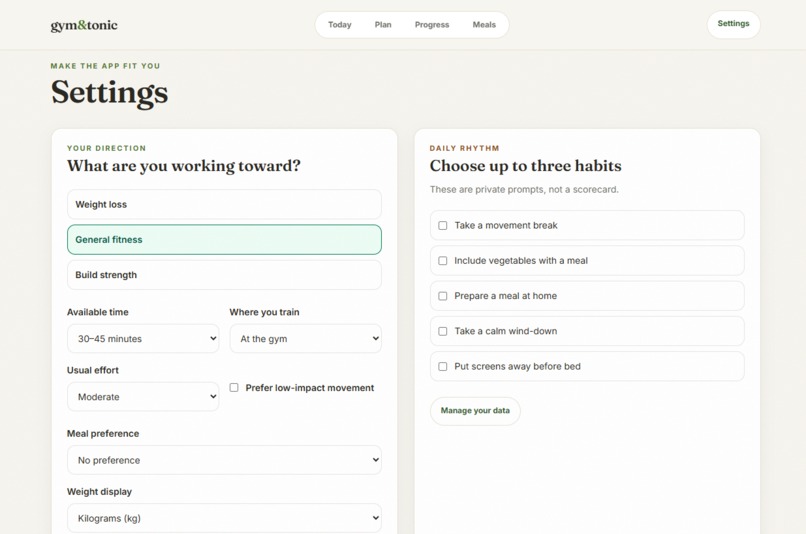The image size is (806, 534).
Task: Click the 'Prefer low-impact movement' label text
Action: tap(309, 388)
